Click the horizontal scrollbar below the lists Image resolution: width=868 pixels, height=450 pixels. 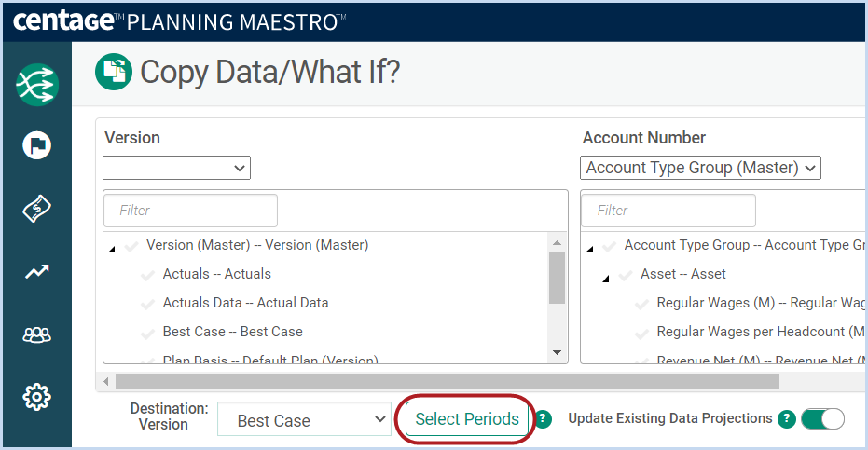[448, 381]
